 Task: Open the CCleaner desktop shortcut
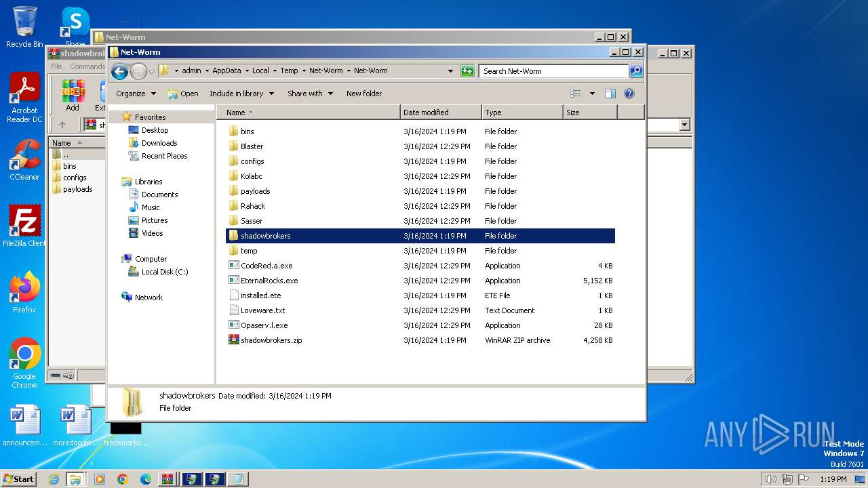24,160
